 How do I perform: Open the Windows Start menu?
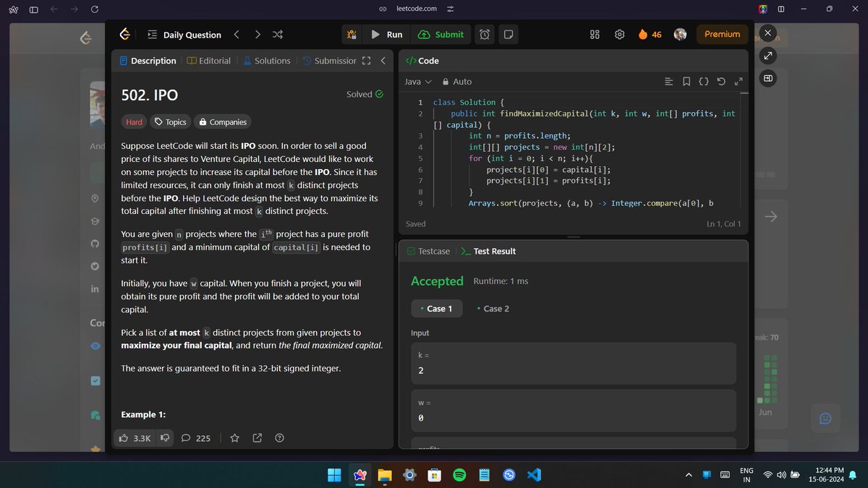(x=334, y=475)
